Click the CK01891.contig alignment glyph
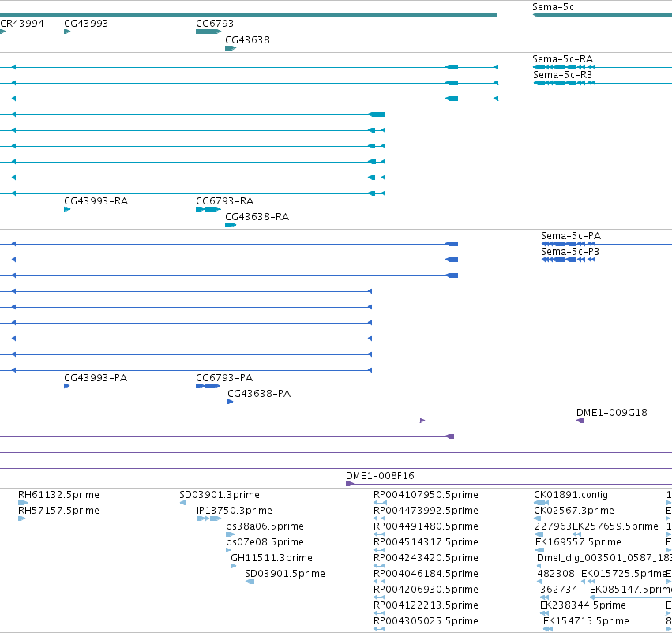Image resolution: width=672 pixels, height=633 pixels. [x=541, y=503]
